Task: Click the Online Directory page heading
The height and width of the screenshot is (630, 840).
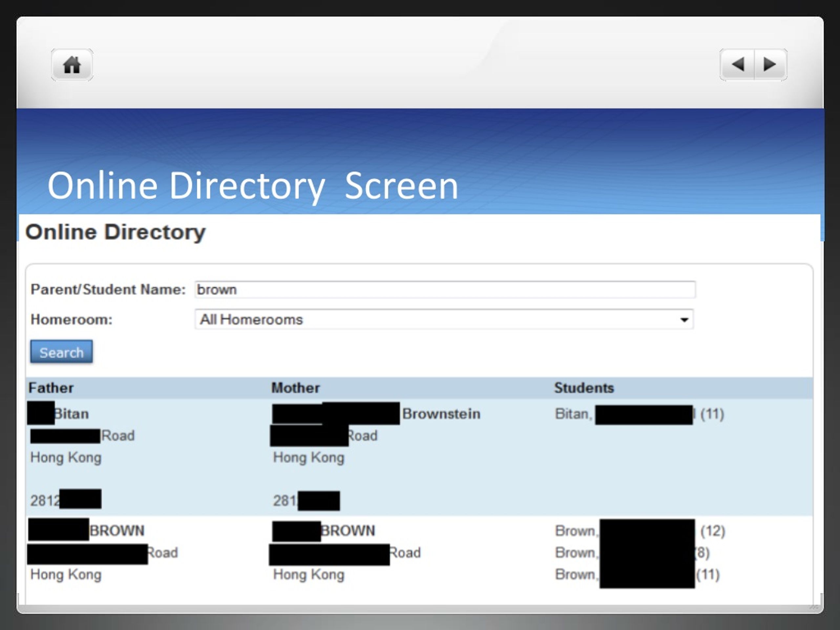Action: [x=115, y=232]
